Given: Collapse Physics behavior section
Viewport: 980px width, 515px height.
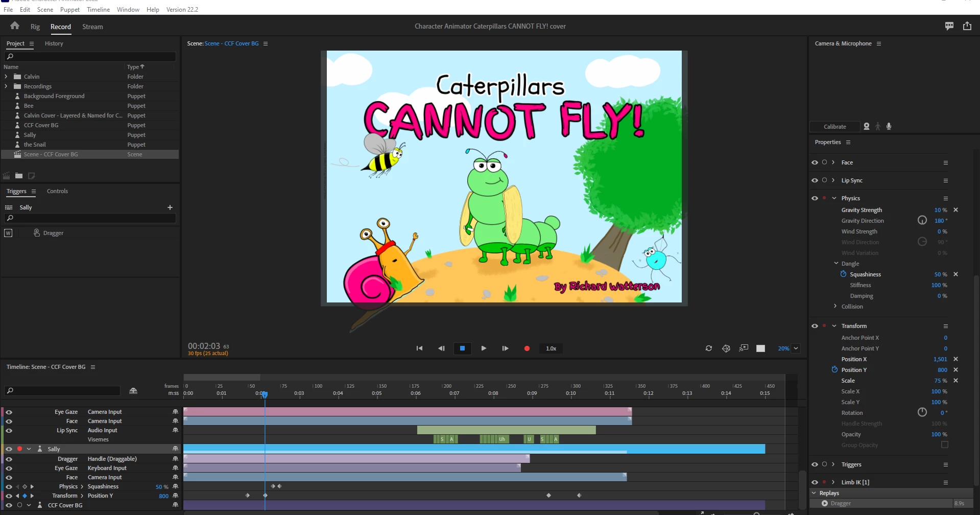Looking at the screenshot, I should [x=834, y=198].
